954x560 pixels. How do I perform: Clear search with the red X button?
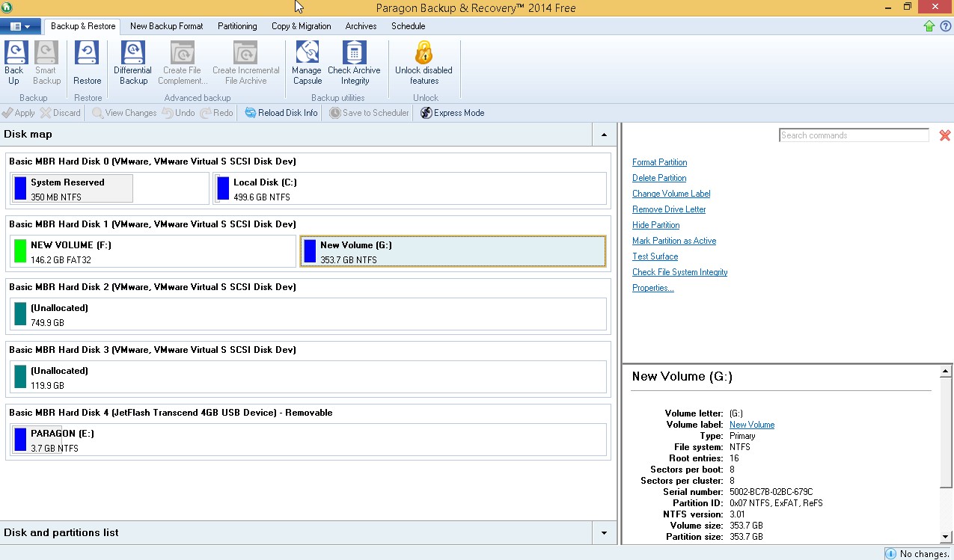click(944, 135)
